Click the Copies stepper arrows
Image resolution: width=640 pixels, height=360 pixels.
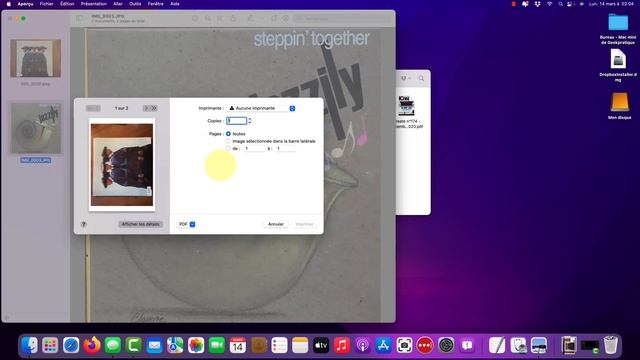[x=250, y=121]
